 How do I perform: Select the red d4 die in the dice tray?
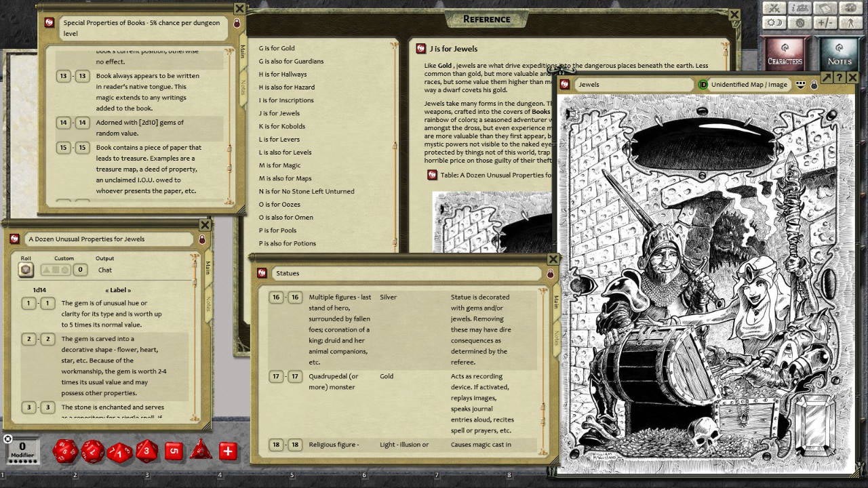click(200, 452)
